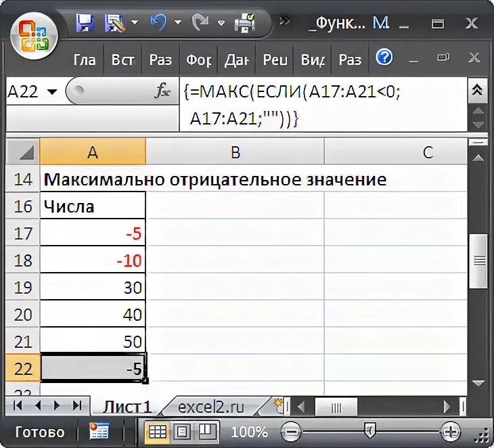
Task: Select column B header
Action: tap(235, 152)
